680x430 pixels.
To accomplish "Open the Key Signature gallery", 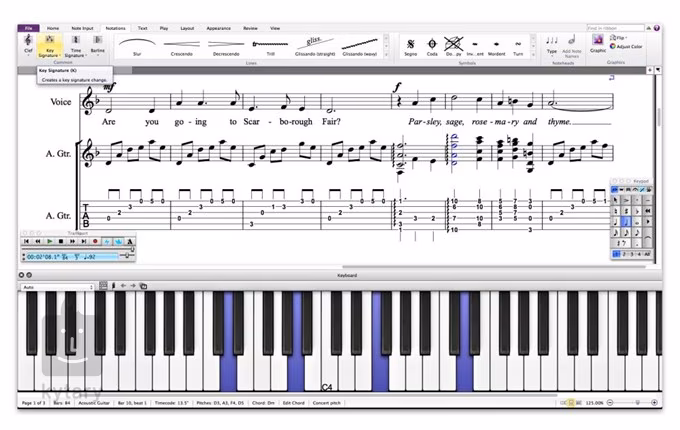I will click(x=51, y=43).
